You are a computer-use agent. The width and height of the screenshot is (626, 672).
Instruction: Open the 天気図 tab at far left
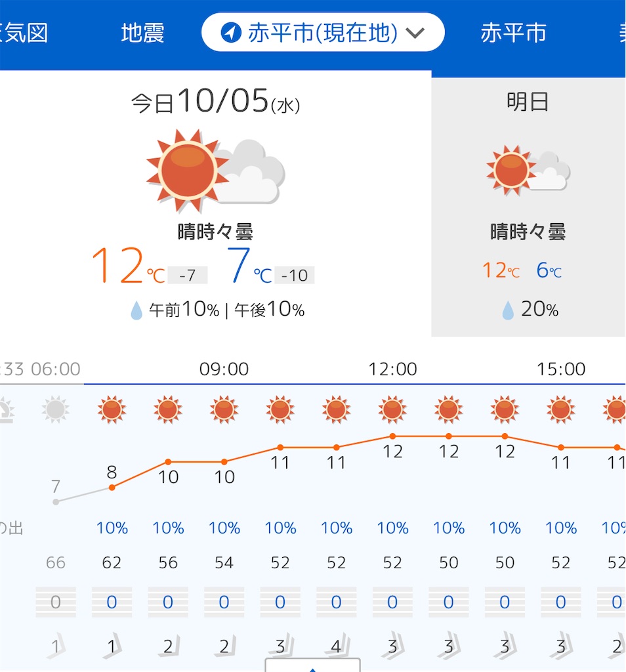(24, 33)
